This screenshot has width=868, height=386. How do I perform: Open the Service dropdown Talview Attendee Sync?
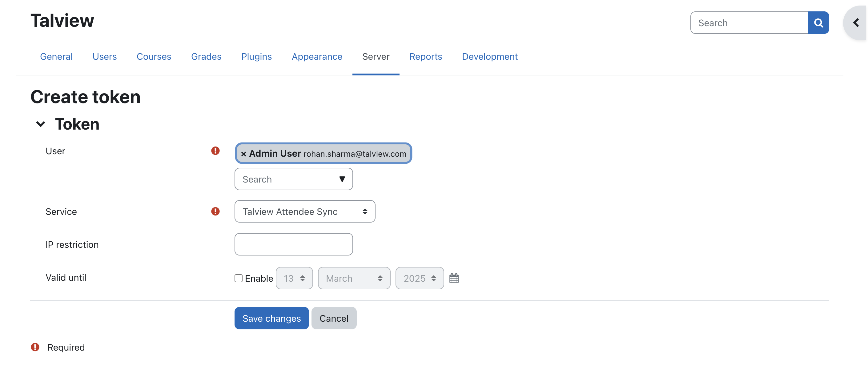click(x=305, y=211)
